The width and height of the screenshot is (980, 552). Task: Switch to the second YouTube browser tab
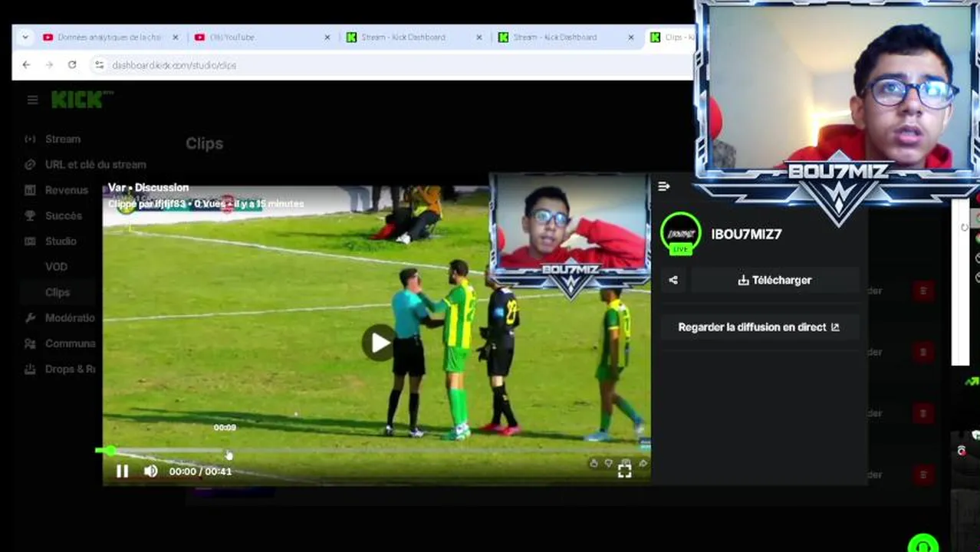(x=261, y=37)
